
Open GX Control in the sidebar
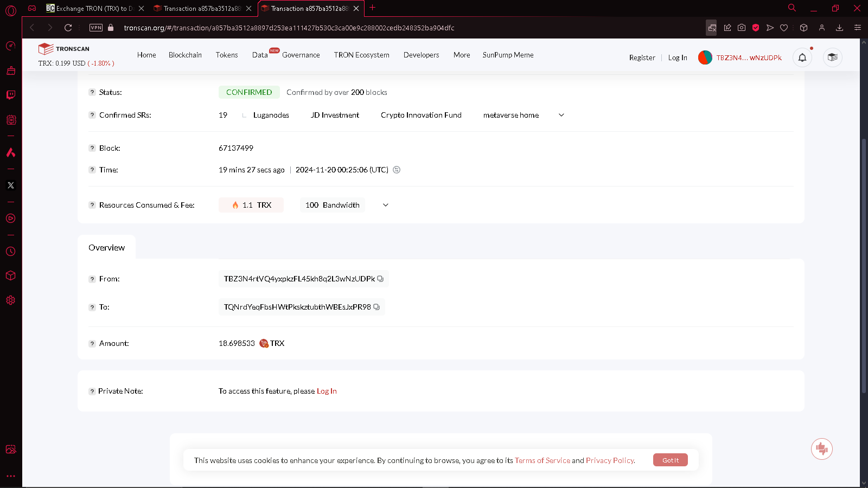click(x=10, y=46)
